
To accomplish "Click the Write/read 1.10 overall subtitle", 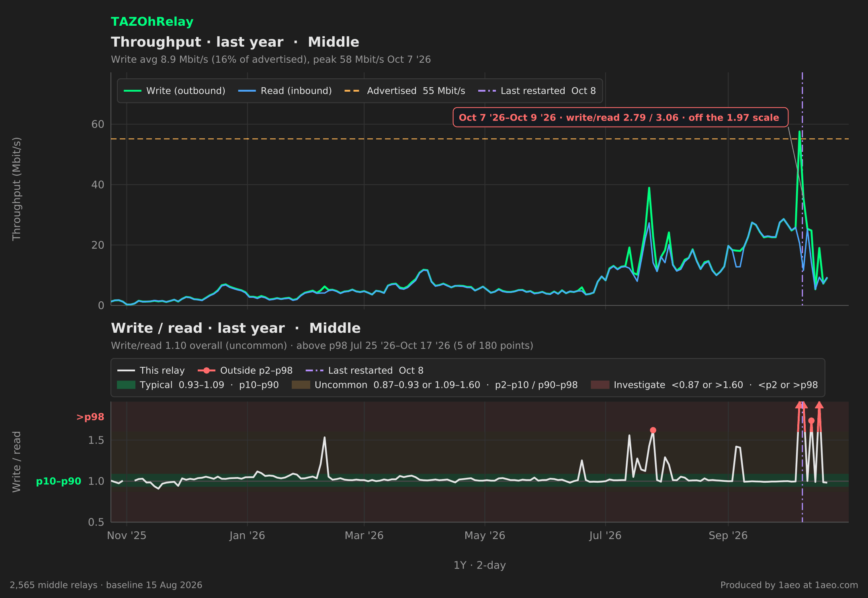I will (x=322, y=346).
